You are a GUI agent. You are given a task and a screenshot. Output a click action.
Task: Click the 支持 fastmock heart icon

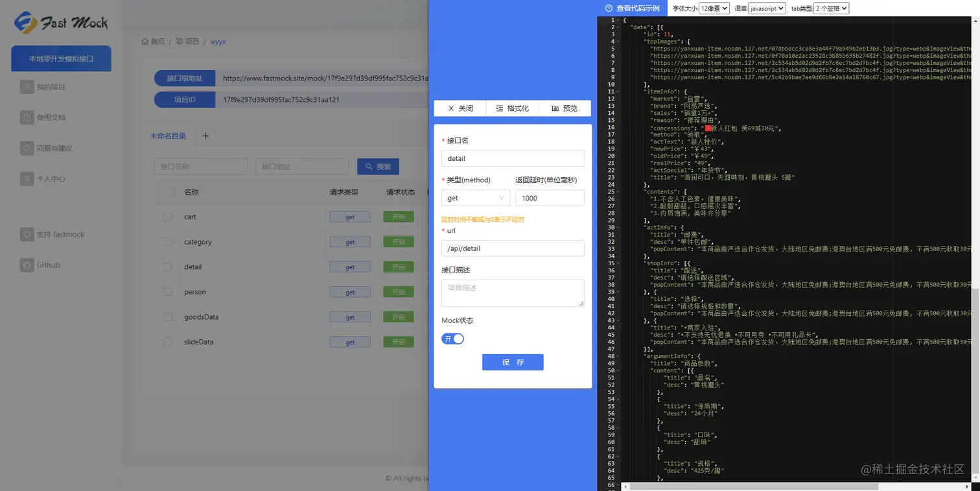tap(27, 234)
